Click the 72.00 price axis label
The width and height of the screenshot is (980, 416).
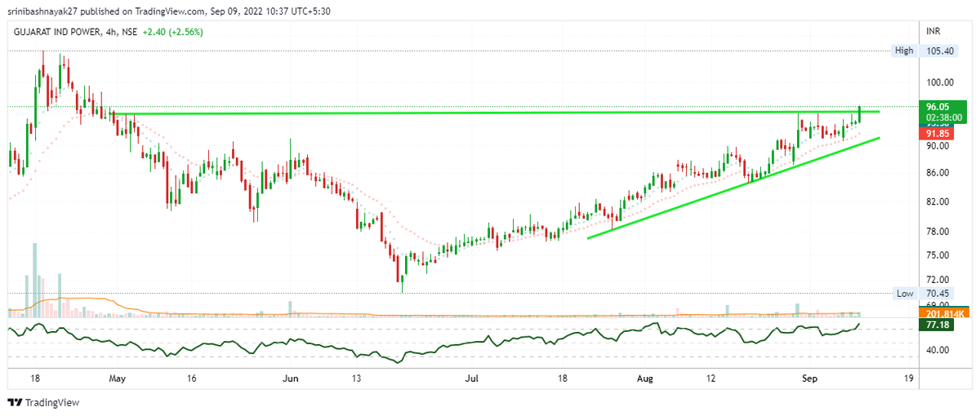[938, 279]
